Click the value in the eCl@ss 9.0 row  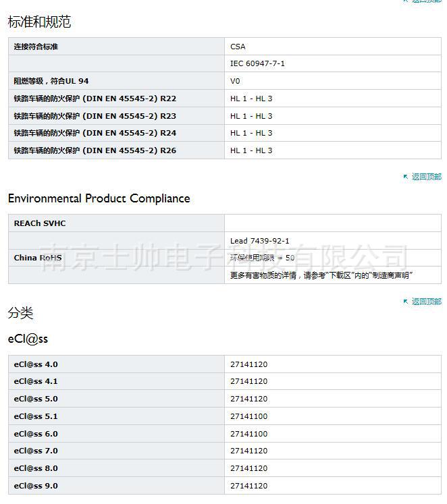click(248, 486)
